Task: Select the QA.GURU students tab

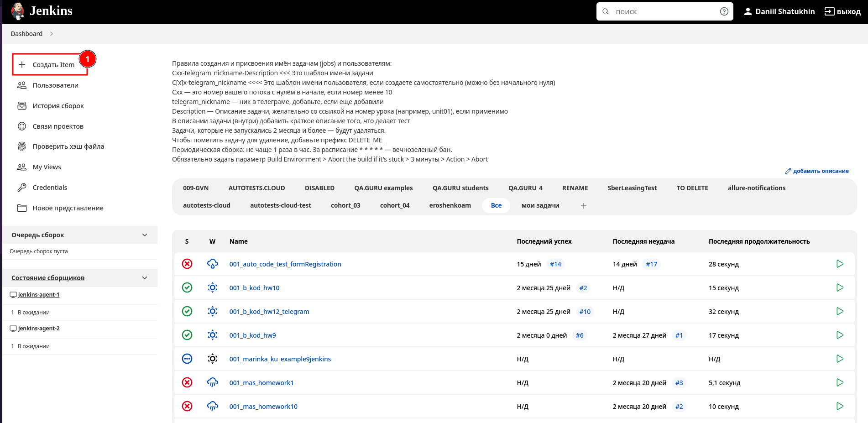Action: [x=460, y=188]
